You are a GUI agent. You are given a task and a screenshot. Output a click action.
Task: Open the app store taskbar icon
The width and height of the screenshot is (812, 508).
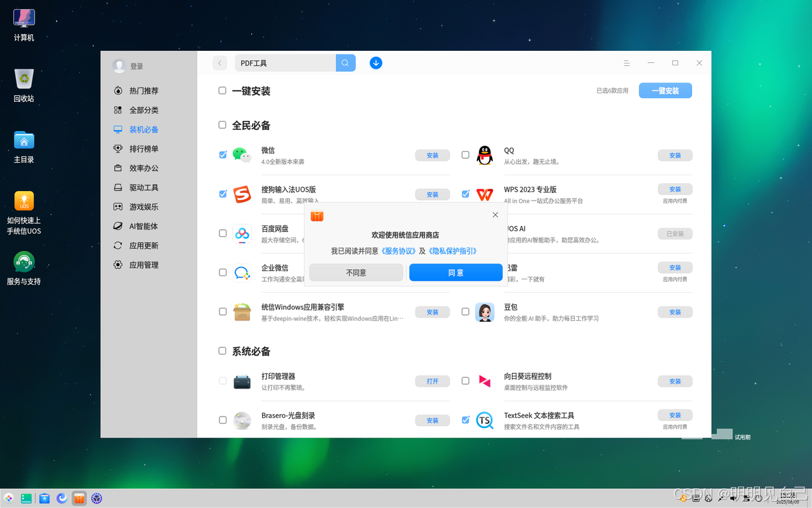tap(79, 498)
